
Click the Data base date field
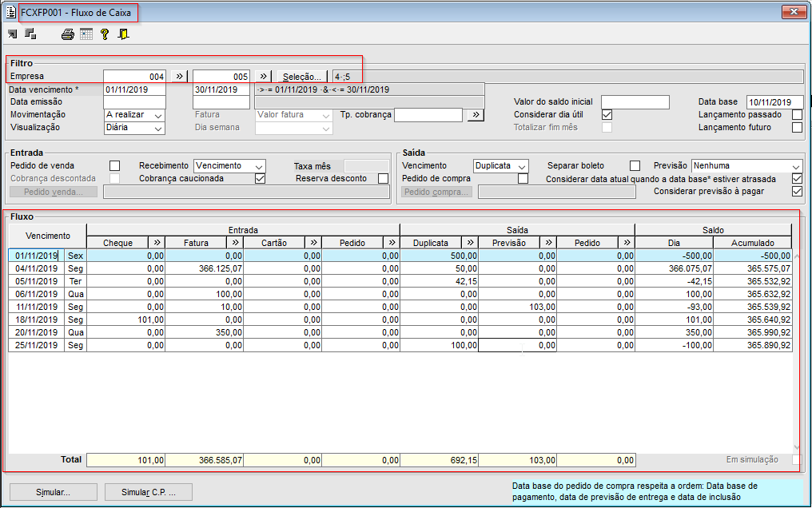pos(774,102)
